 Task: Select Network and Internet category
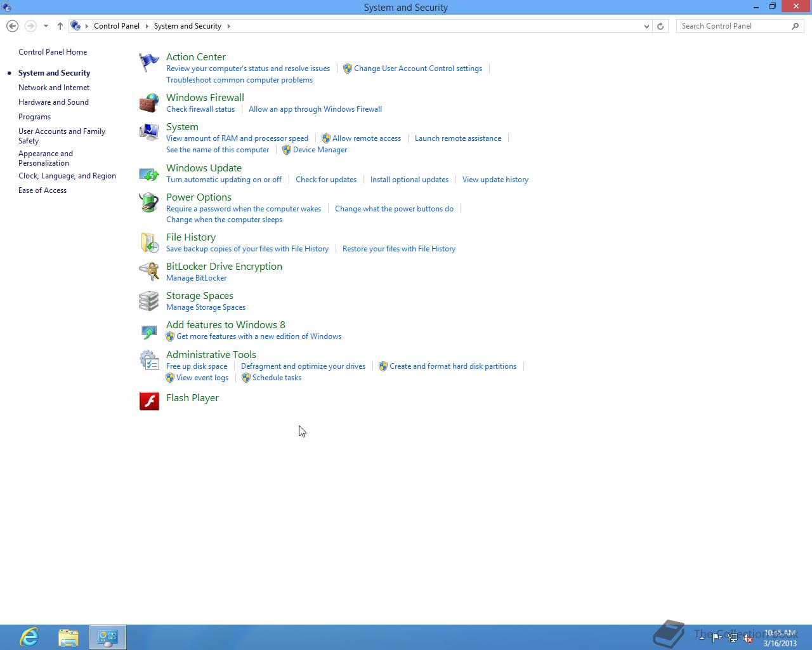click(x=54, y=88)
